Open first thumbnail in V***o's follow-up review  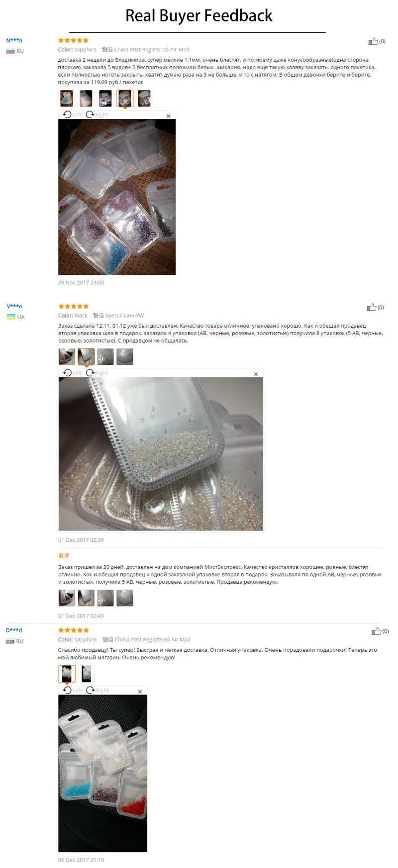pyautogui.click(x=67, y=598)
